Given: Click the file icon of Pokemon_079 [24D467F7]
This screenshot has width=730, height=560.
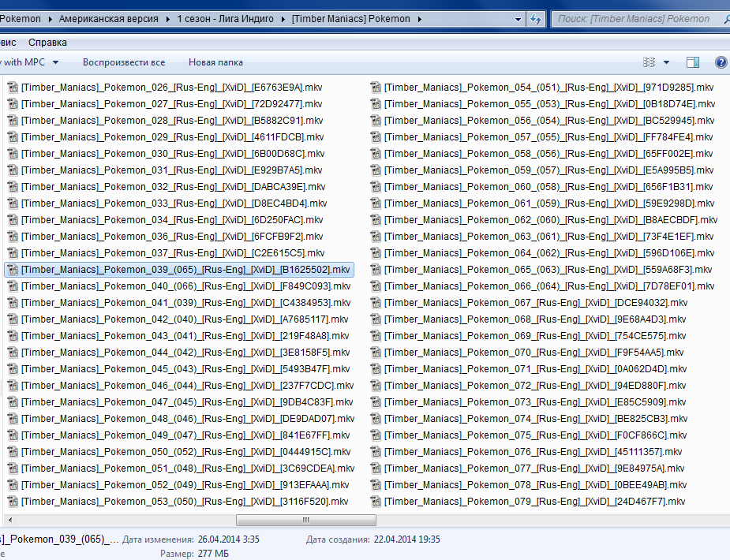Looking at the screenshot, I should pos(376,502).
